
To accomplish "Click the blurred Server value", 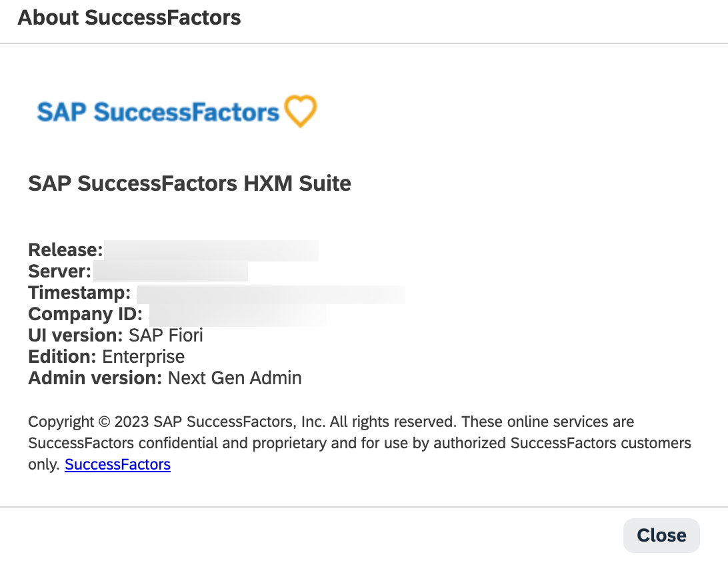I will [171, 271].
